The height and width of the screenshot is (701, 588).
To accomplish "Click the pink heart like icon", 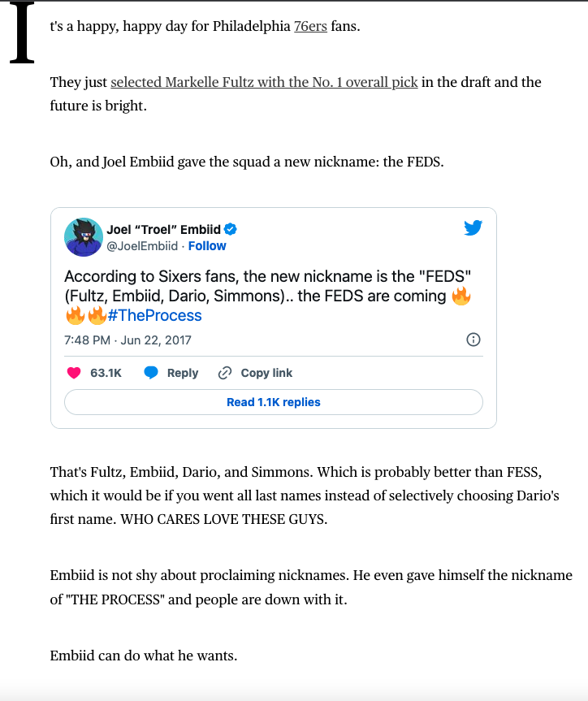I will pyautogui.click(x=74, y=373).
